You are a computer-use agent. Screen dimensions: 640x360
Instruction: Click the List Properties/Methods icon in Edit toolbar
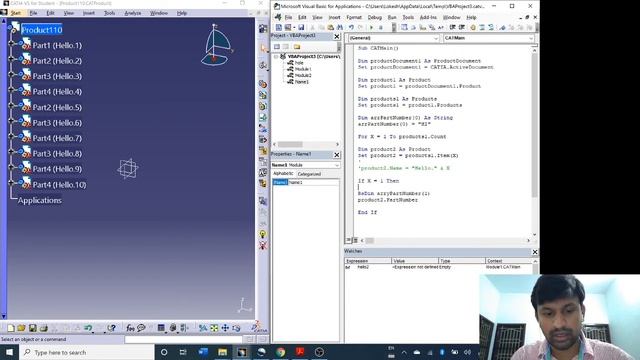(x=404, y=27)
